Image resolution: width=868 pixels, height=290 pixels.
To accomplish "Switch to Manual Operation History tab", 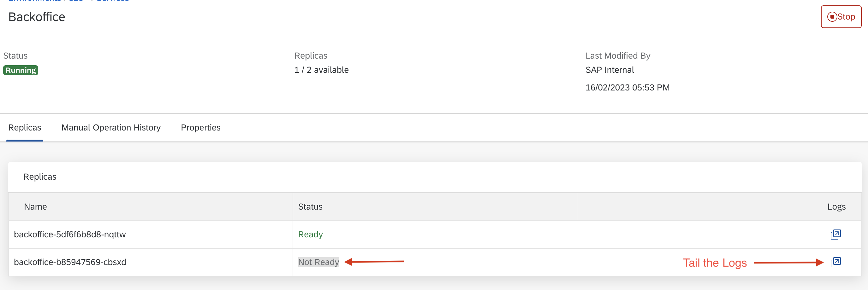I will 111,128.
